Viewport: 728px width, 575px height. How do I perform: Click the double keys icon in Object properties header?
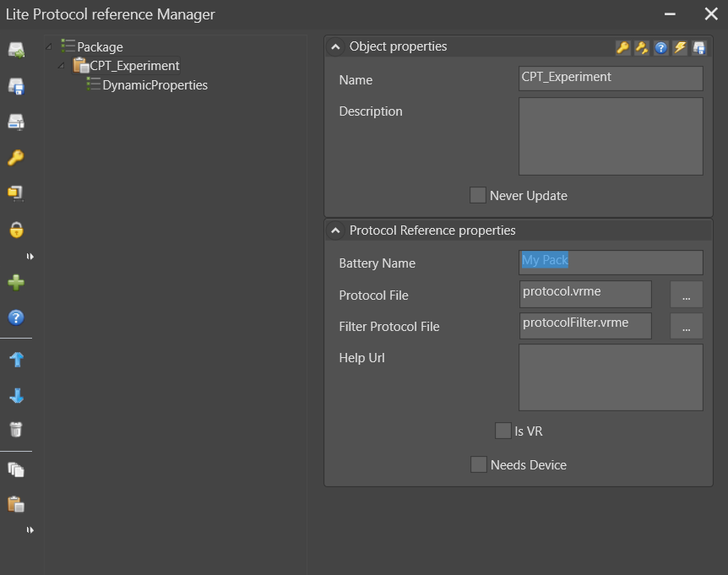[x=642, y=47]
